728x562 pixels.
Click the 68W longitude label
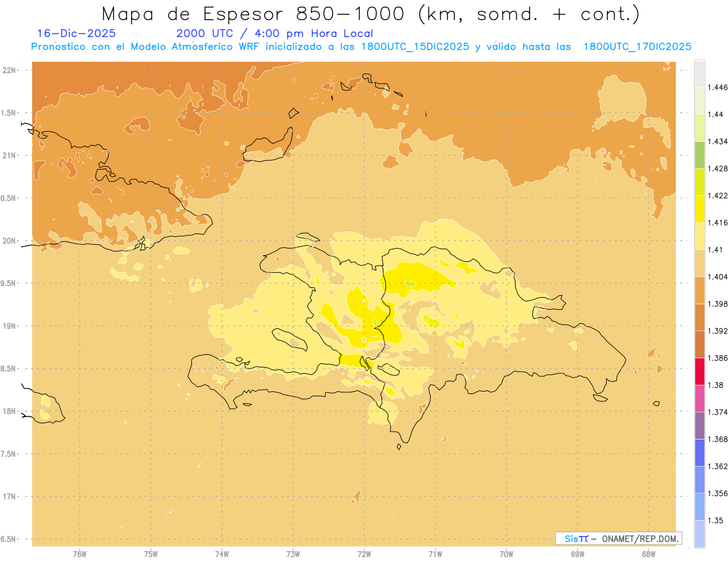(649, 554)
